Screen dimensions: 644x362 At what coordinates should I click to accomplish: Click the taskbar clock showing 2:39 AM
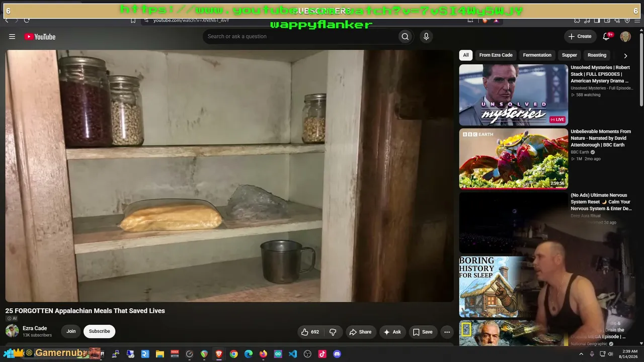pyautogui.click(x=630, y=354)
